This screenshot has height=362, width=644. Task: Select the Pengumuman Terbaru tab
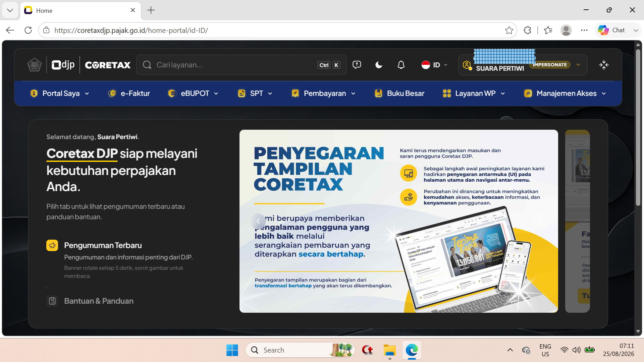click(103, 245)
